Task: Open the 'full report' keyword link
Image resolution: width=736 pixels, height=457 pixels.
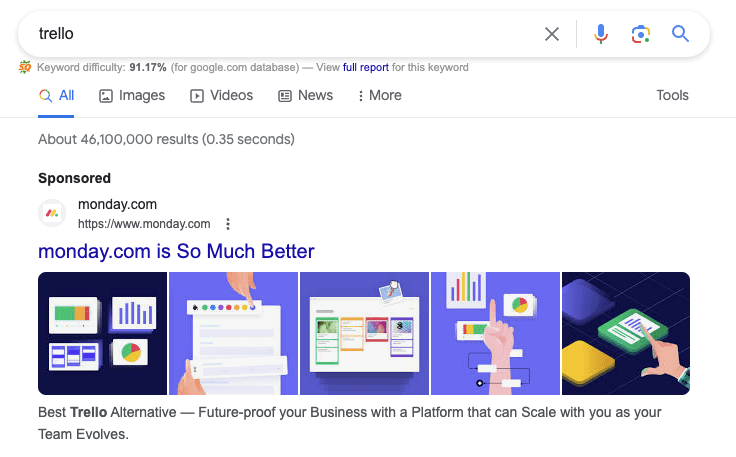Action: (366, 68)
